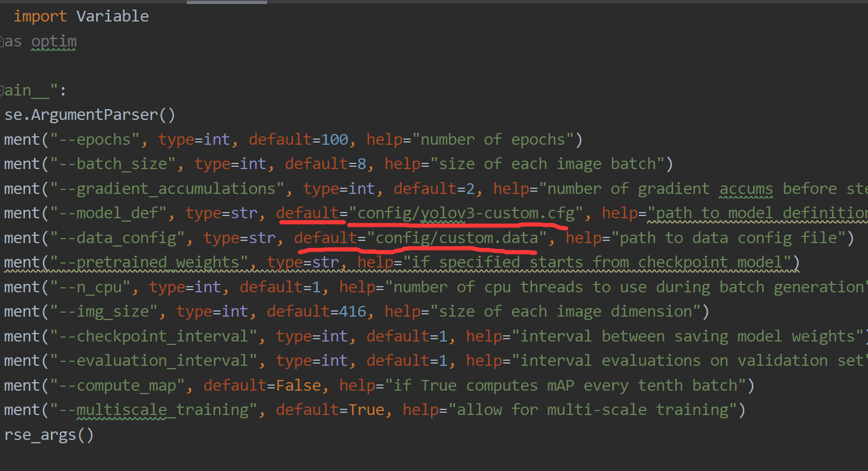This screenshot has height=471, width=868.
Task: Click help "allow for multi-scale training"
Action: click(594, 410)
